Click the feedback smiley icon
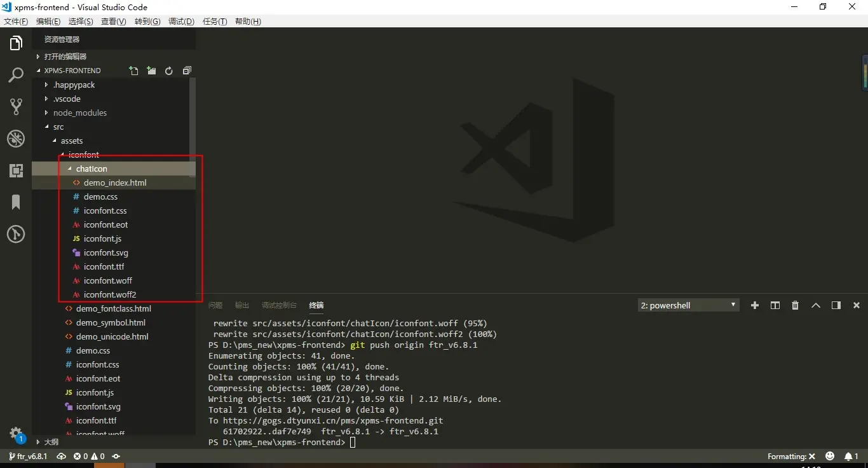This screenshot has width=868, height=468. [x=830, y=457]
